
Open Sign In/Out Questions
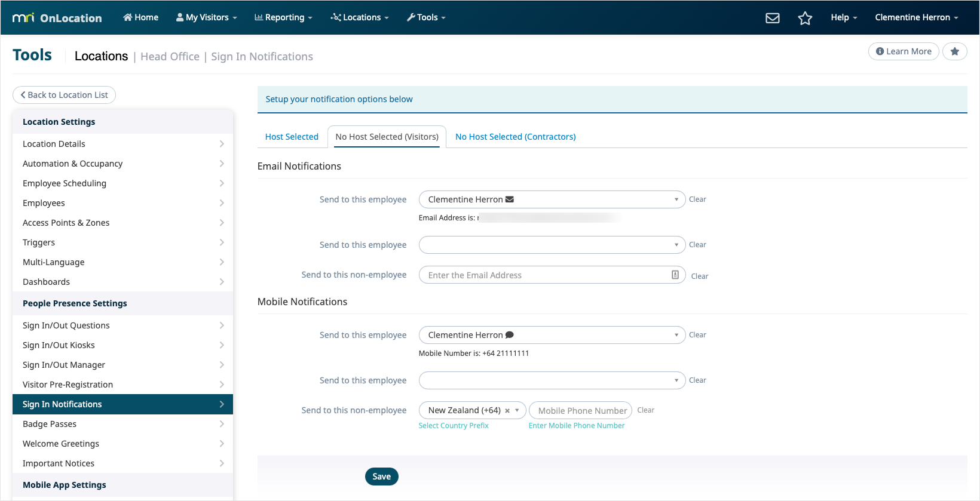pyautogui.click(x=122, y=325)
